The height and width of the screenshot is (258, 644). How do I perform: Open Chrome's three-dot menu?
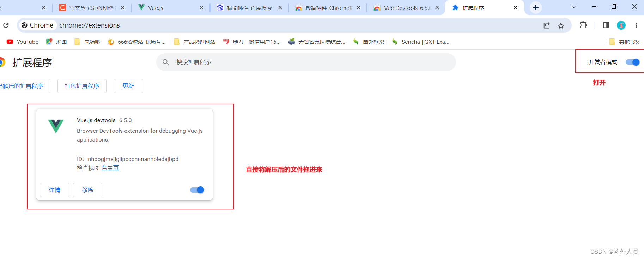pyautogui.click(x=636, y=25)
